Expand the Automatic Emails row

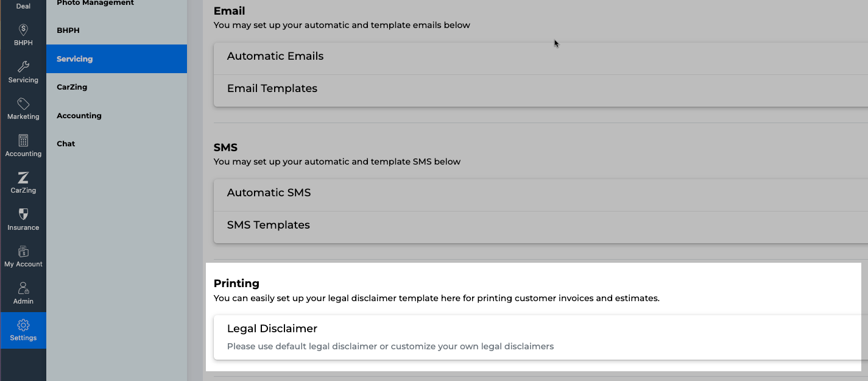coord(541,59)
